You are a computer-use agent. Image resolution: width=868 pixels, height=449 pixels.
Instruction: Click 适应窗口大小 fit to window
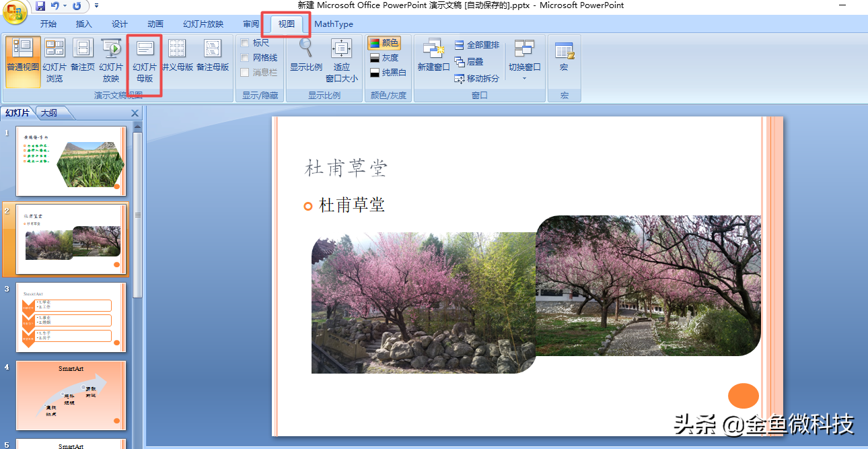pyautogui.click(x=342, y=61)
